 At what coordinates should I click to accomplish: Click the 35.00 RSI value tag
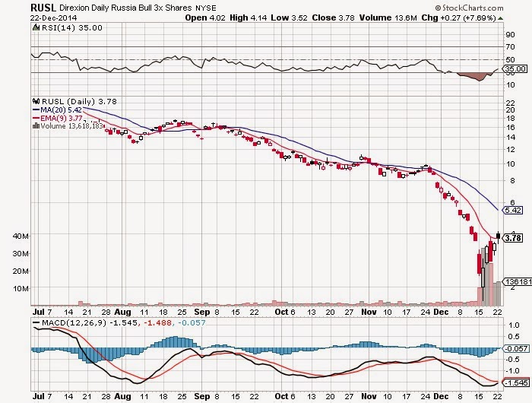[516, 69]
